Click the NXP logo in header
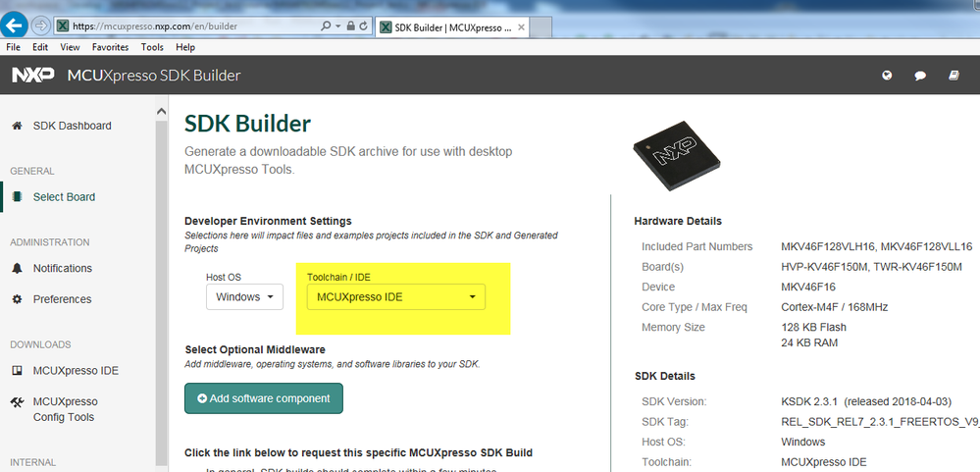The height and width of the screenshot is (472, 980). tap(33, 76)
